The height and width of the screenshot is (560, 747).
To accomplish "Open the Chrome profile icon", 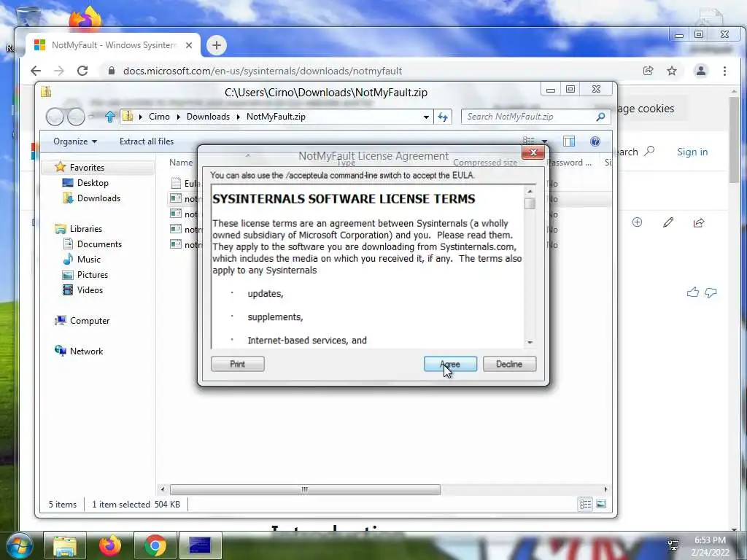I will click(701, 71).
